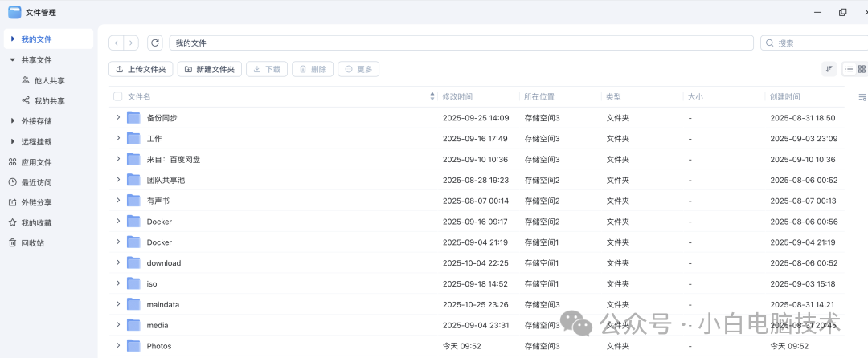Expand the 有声书 folder row chevron

(118, 200)
